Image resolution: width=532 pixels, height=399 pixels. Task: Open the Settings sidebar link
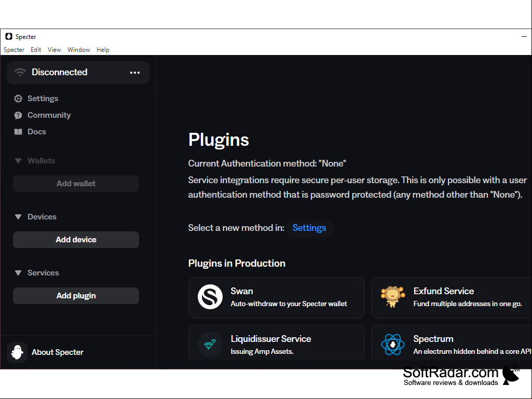click(x=43, y=99)
